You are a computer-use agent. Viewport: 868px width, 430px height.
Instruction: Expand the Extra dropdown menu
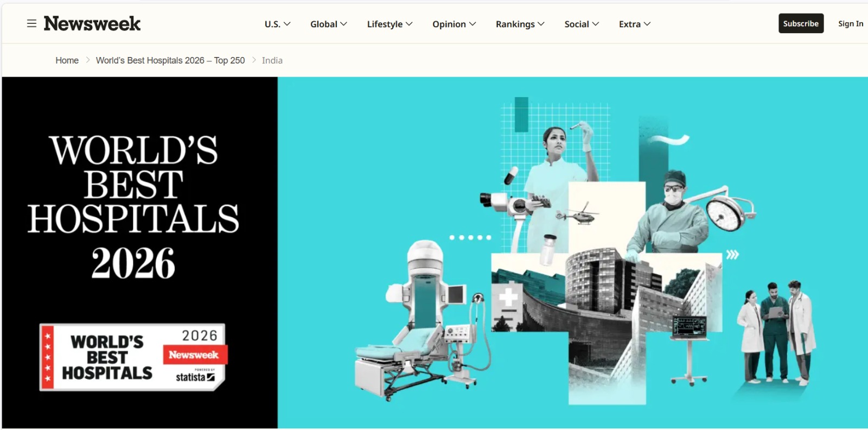635,24
